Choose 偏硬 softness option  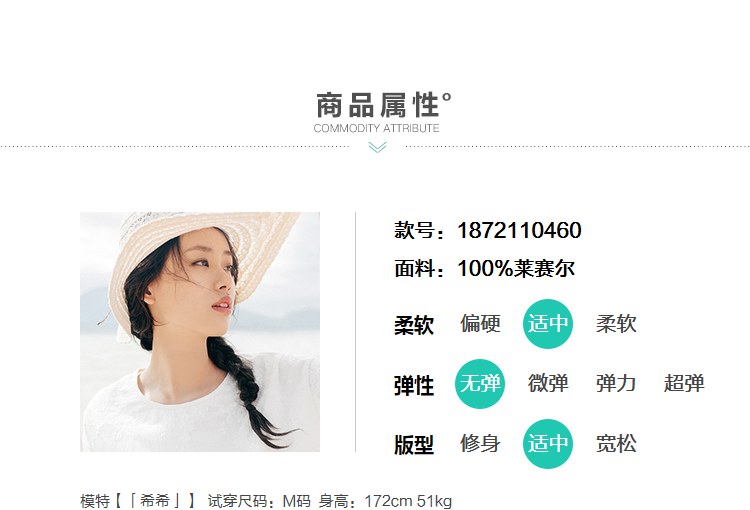click(480, 324)
